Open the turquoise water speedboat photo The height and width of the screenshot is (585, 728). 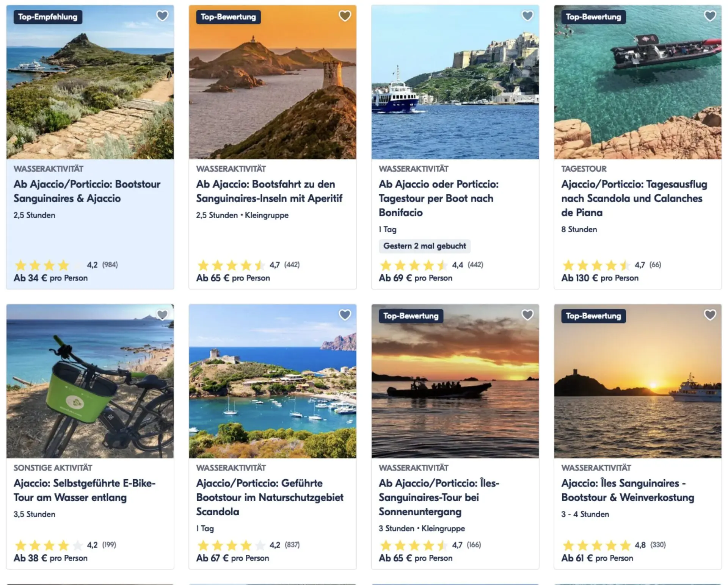pos(638,82)
